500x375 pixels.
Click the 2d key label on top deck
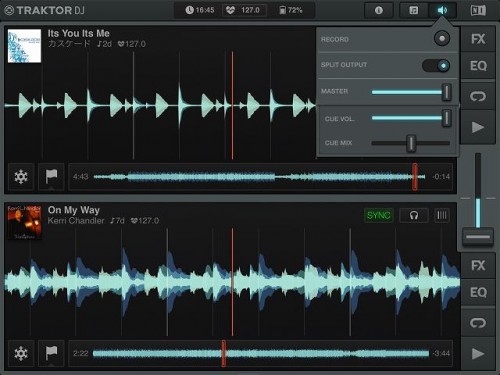[x=104, y=44]
